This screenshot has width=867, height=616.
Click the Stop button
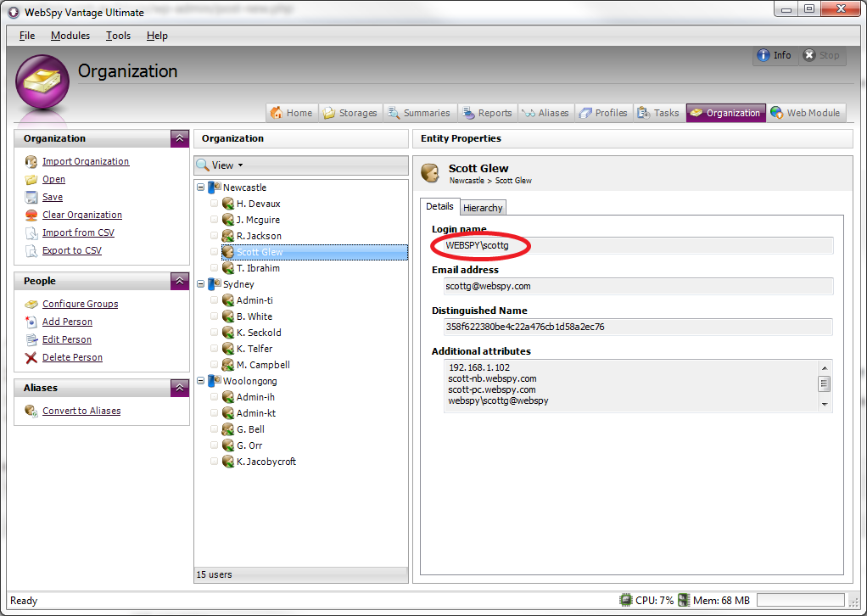pyautogui.click(x=822, y=55)
